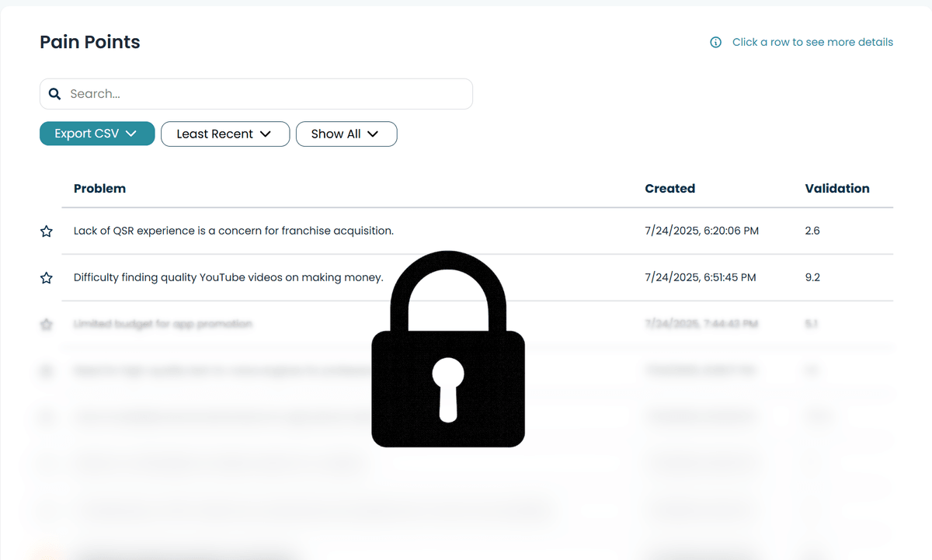Star the Lack of QSR experience row

[47, 231]
